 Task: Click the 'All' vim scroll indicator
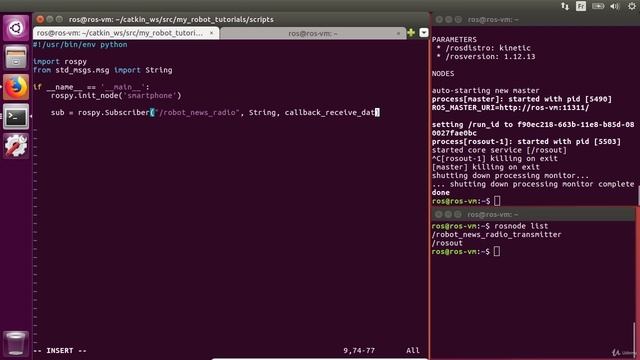413,351
